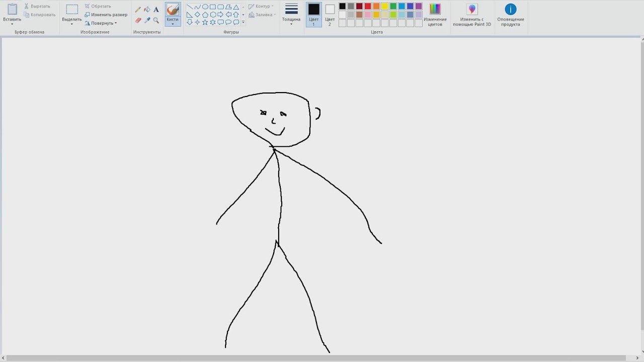The height and width of the screenshot is (362, 644).
Task: Open Изменить с помощью Paint 3D
Action: click(x=472, y=15)
